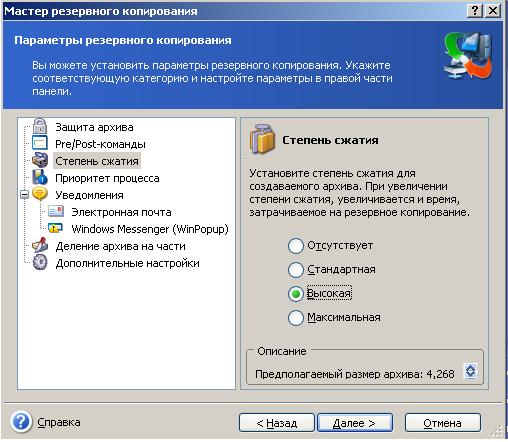Select Windows Messenger (WinPopup) tree item
This screenshot has height=442, width=508.
pos(150,229)
